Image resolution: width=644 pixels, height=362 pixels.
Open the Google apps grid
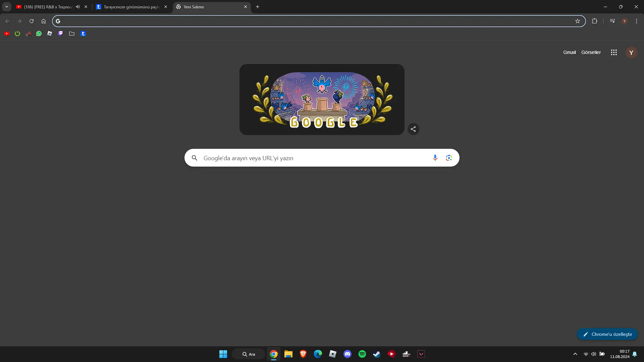click(614, 52)
